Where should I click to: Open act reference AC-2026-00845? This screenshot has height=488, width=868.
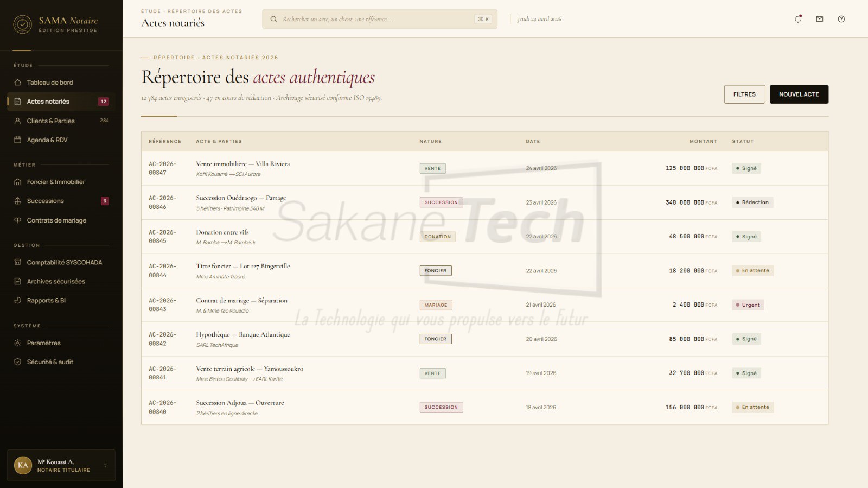click(x=162, y=237)
